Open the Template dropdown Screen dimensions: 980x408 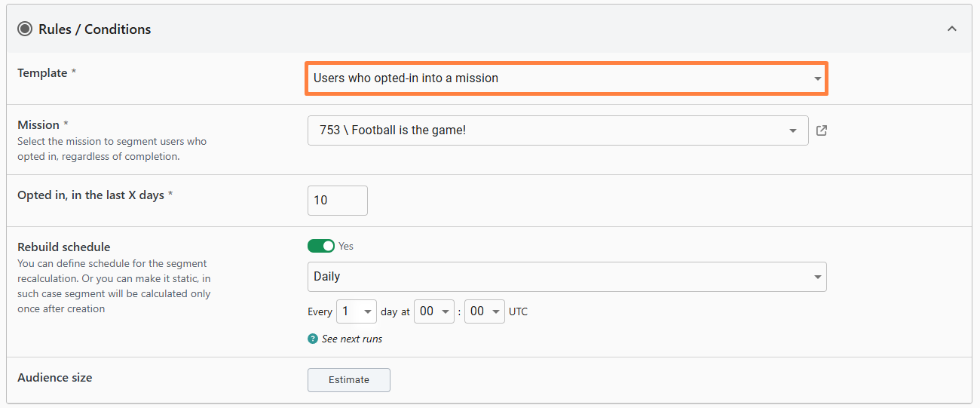click(x=566, y=78)
